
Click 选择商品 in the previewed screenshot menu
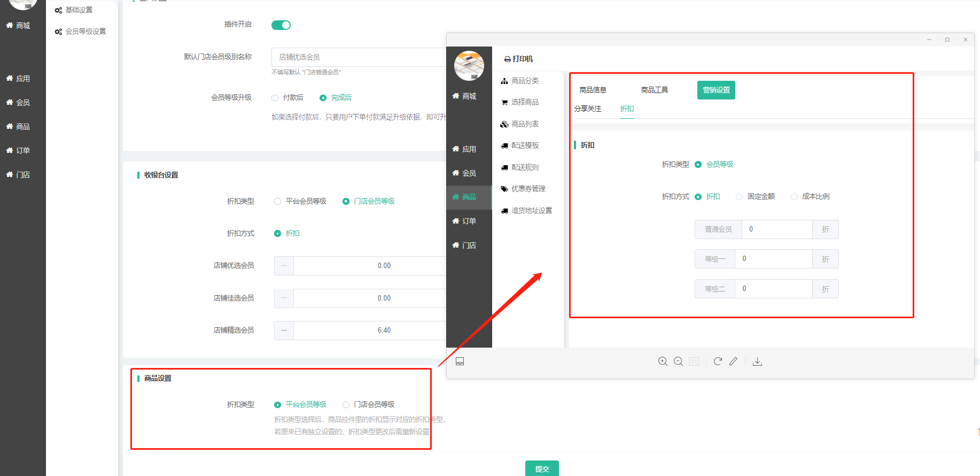(520, 102)
